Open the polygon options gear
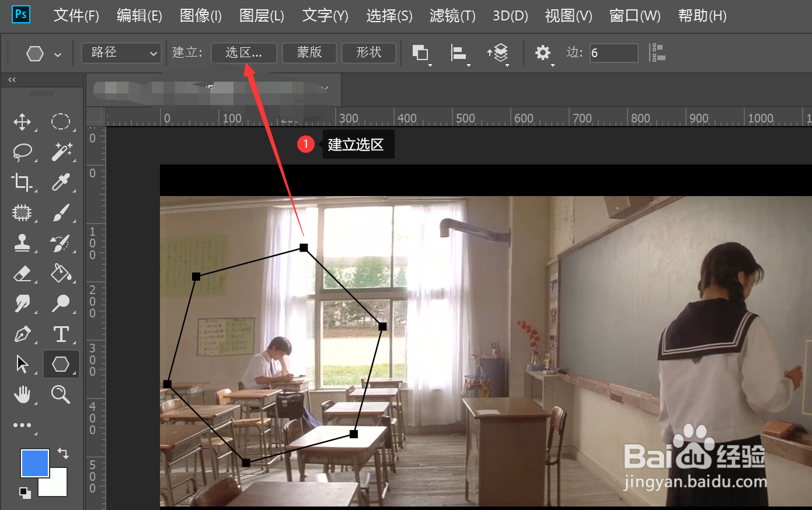The width and height of the screenshot is (812, 510). click(543, 53)
